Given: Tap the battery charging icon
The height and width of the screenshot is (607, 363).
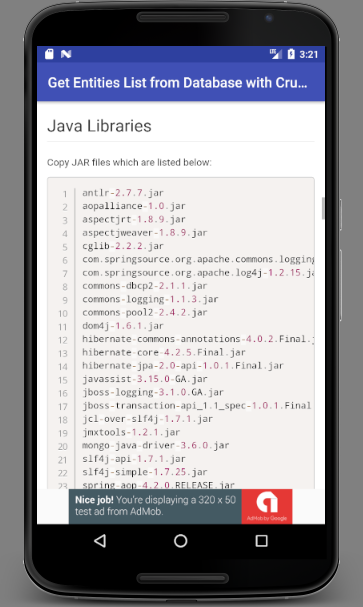Looking at the screenshot, I should tap(291, 54).
